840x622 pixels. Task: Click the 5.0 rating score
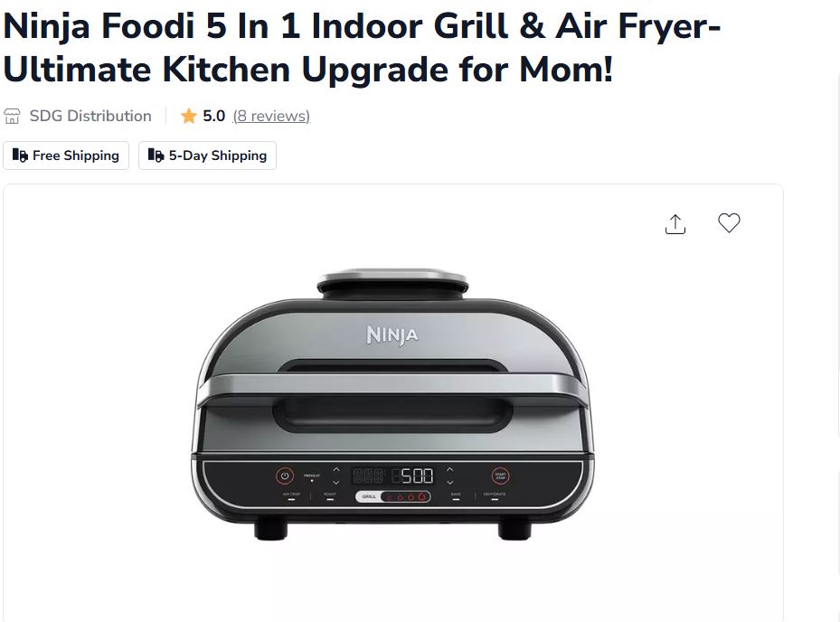[213, 116]
